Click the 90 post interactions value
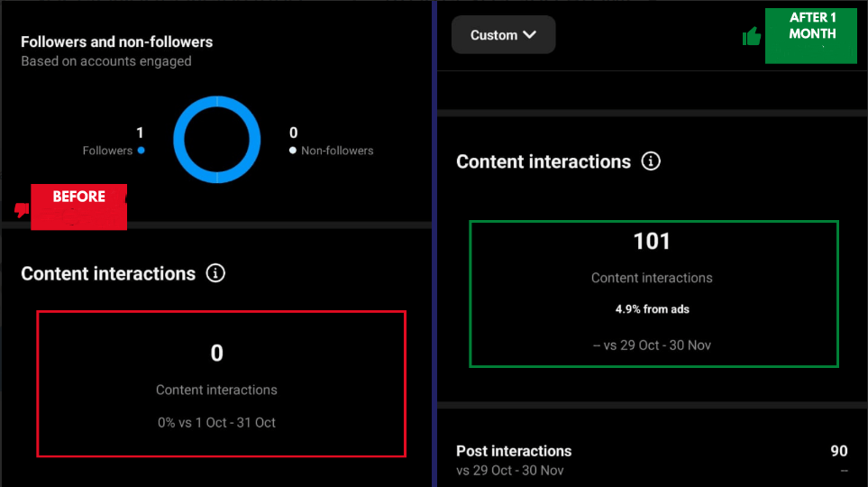868x487 pixels. pyautogui.click(x=838, y=451)
